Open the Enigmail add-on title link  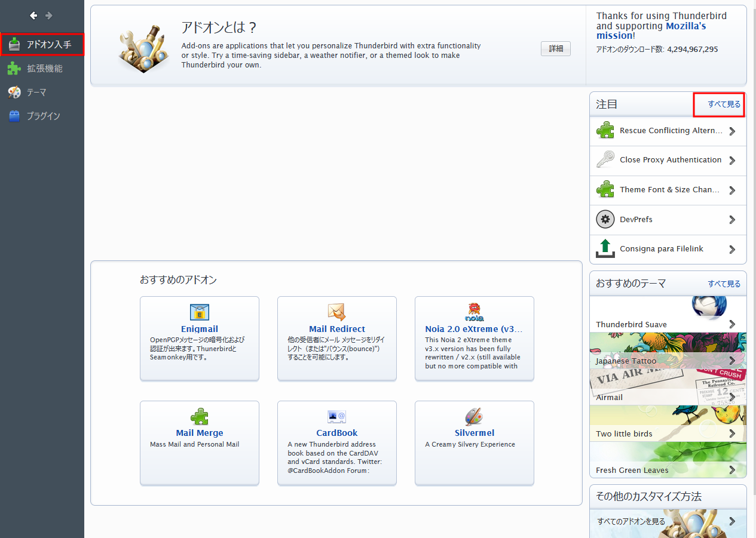200,329
